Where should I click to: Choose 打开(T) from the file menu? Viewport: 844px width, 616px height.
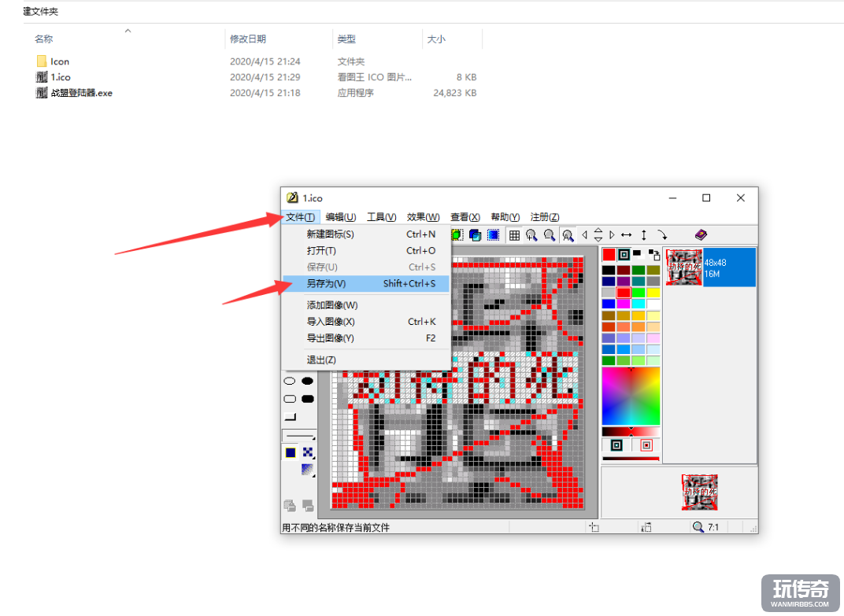pyautogui.click(x=366, y=251)
